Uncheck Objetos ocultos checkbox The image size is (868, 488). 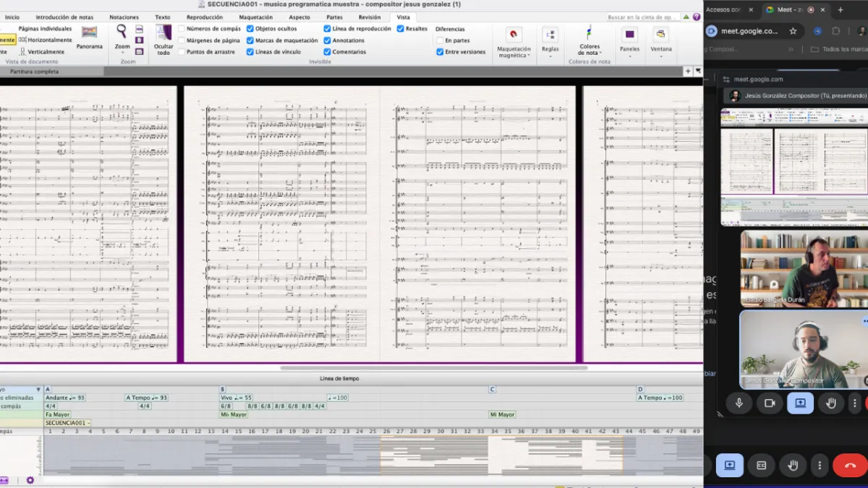point(250,29)
